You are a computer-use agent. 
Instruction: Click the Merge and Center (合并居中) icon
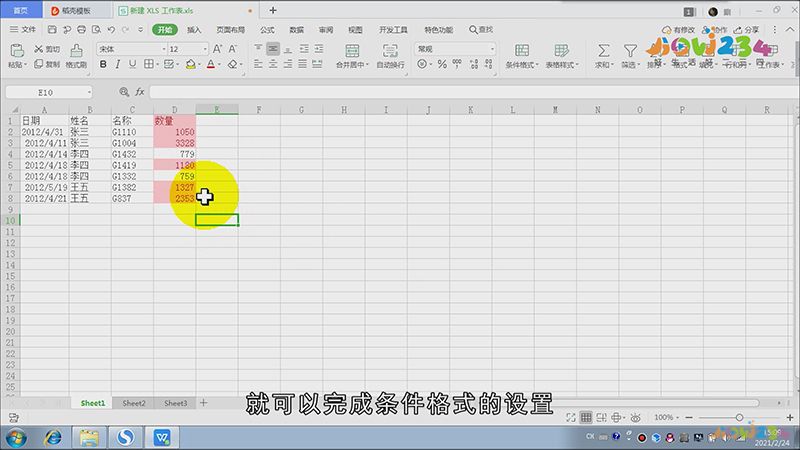(x=352, y=51)
